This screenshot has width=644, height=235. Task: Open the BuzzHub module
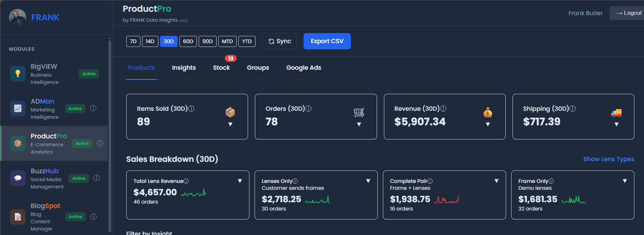pos(55,178)
